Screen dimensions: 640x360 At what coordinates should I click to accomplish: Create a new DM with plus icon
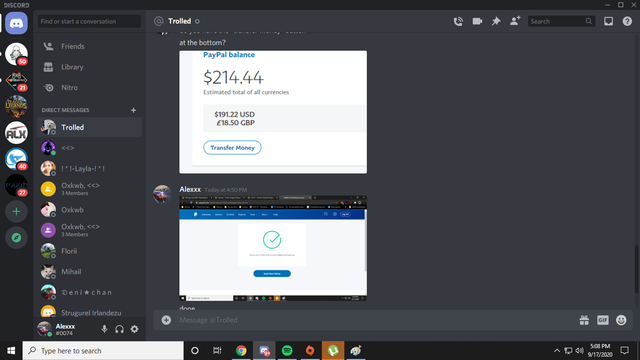[133, 110]
